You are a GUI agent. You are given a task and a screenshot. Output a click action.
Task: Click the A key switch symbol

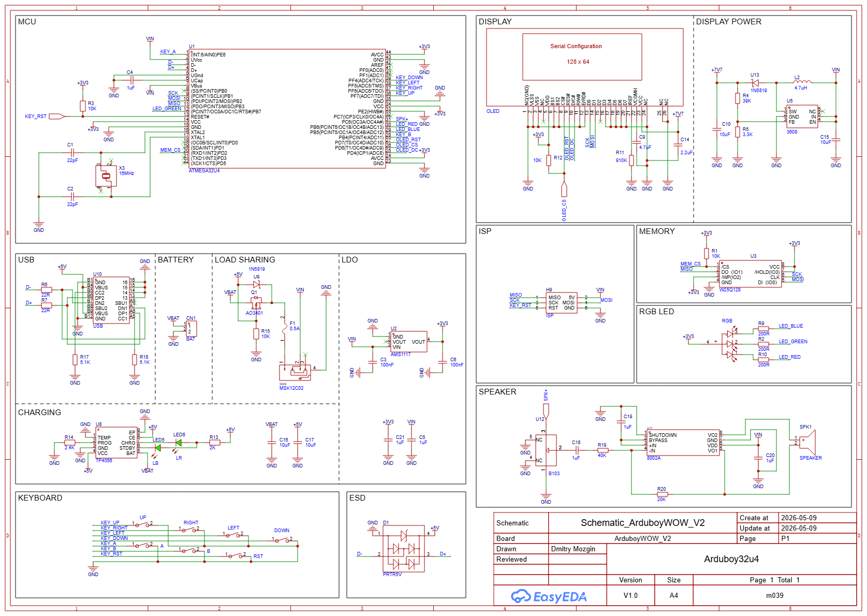pos(143,545)
